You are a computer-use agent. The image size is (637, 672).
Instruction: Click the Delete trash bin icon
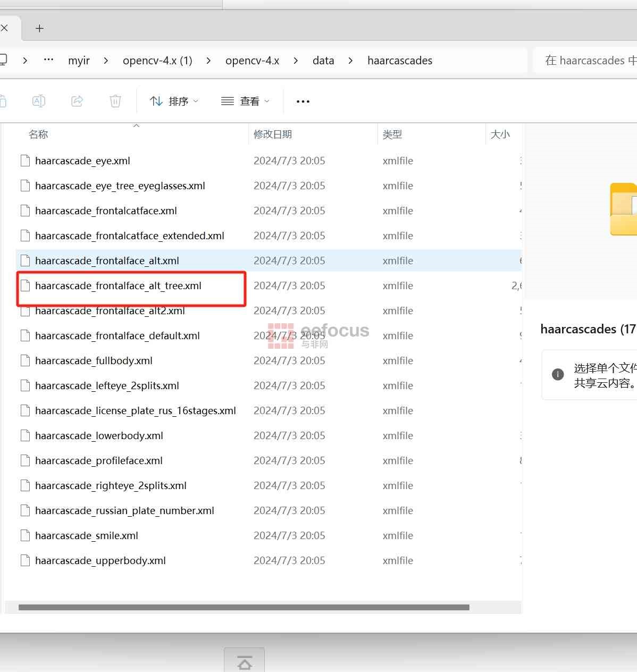click(115, 101)
